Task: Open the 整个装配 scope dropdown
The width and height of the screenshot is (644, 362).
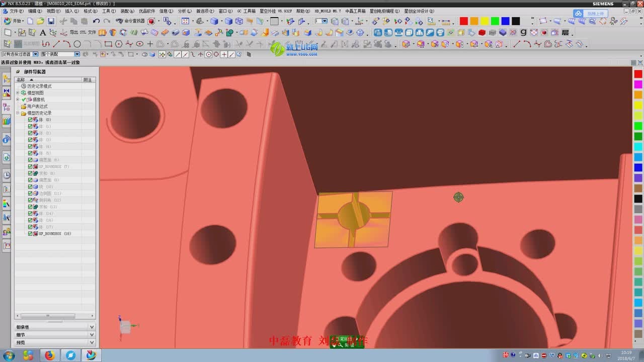Action: point(77,54)
